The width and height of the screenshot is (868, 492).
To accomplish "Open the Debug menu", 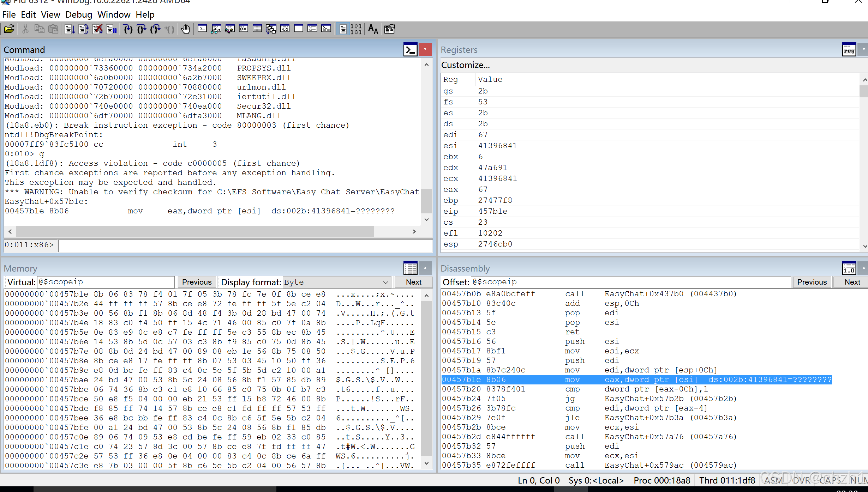I will pos(78,14).
